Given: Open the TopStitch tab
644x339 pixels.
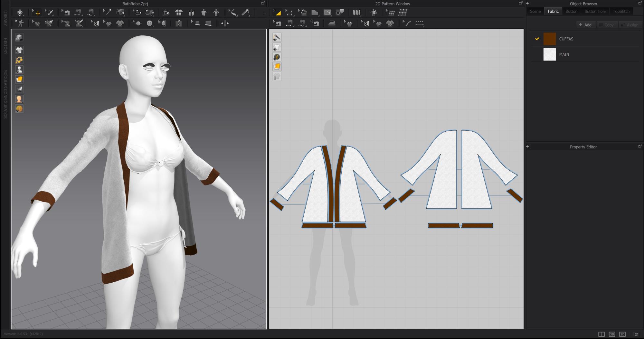Looking at the screenshot, I should coord(621,11).
